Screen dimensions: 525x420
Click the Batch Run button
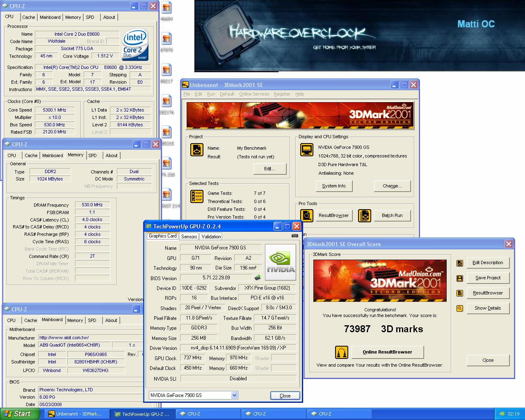point(392,215)
